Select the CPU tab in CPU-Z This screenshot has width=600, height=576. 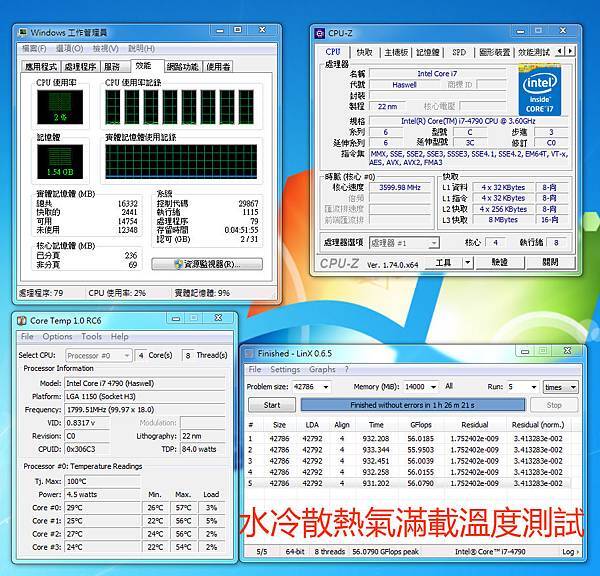[333, 52]
